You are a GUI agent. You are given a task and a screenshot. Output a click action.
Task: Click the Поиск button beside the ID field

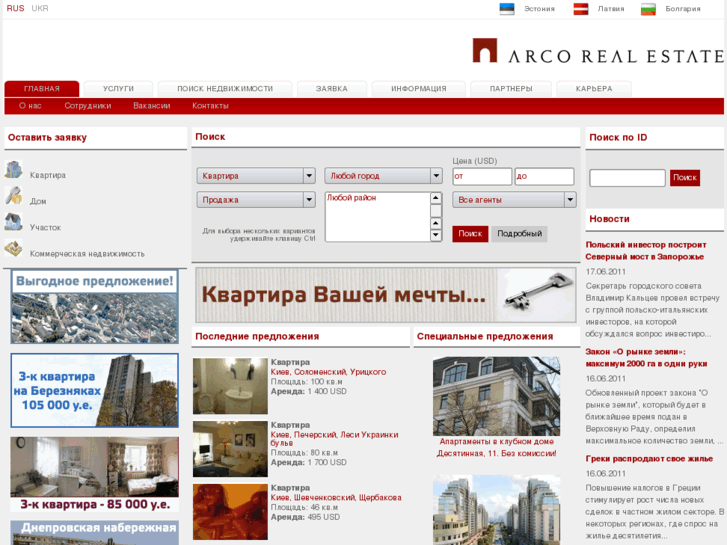[x=685, y=178]
